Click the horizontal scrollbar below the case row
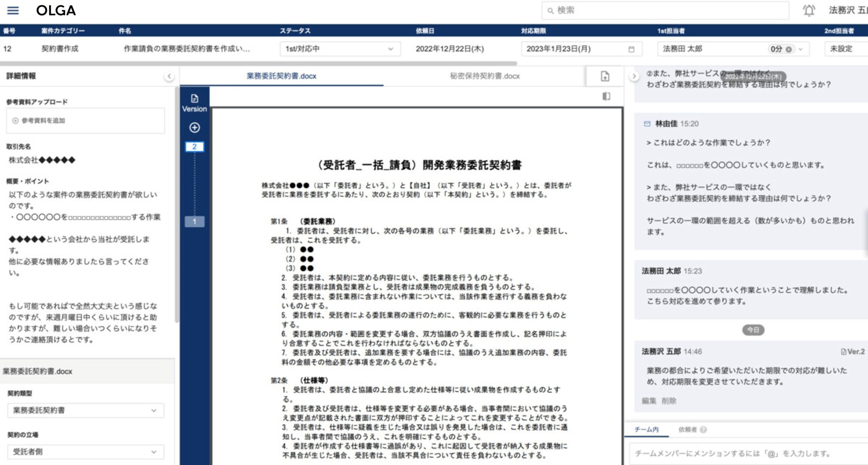868x465 pixels. click(258, 63)
